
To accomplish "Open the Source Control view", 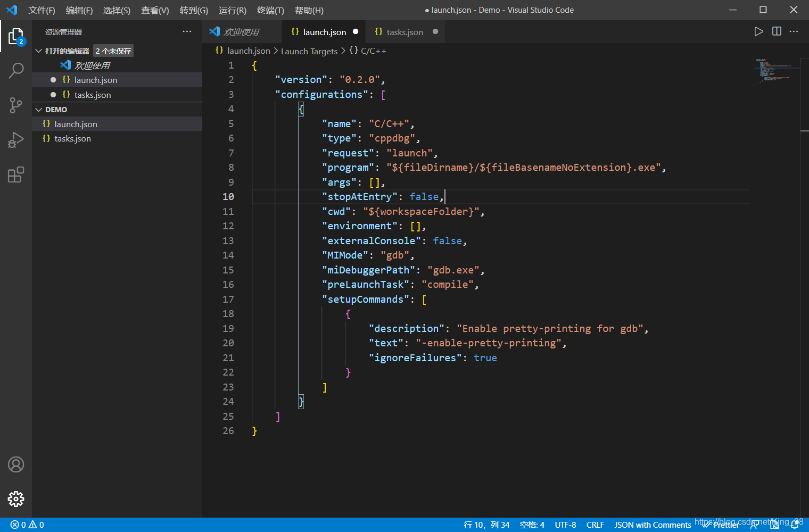I will click(x=16, y=105).
